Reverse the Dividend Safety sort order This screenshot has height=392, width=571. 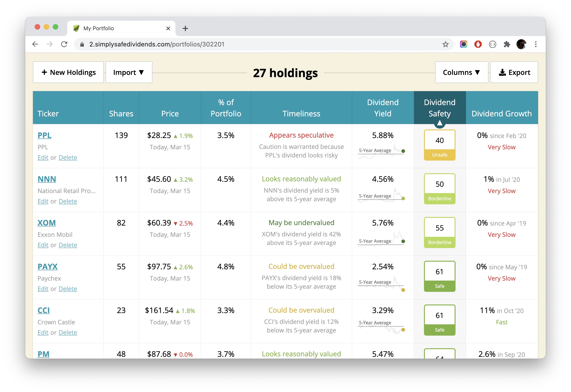[x=440, y=108]
